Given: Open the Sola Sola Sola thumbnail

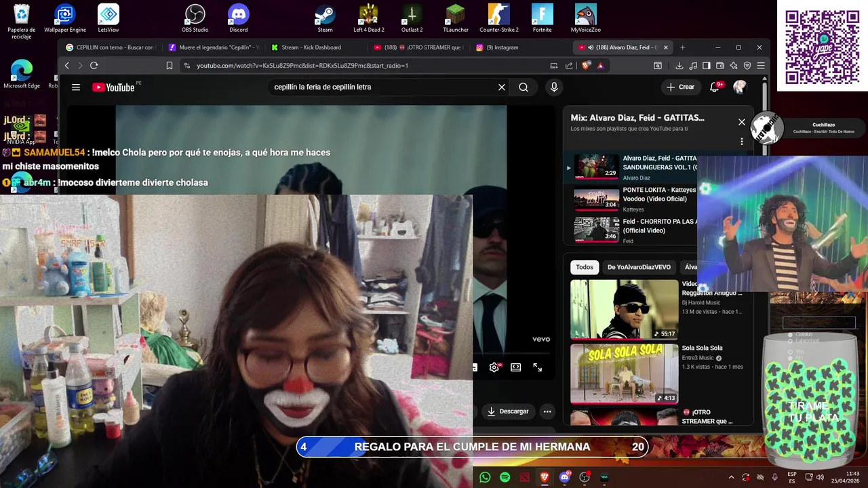Looking at the screenshot, I should pyautogui.click(x=624, y=373).
